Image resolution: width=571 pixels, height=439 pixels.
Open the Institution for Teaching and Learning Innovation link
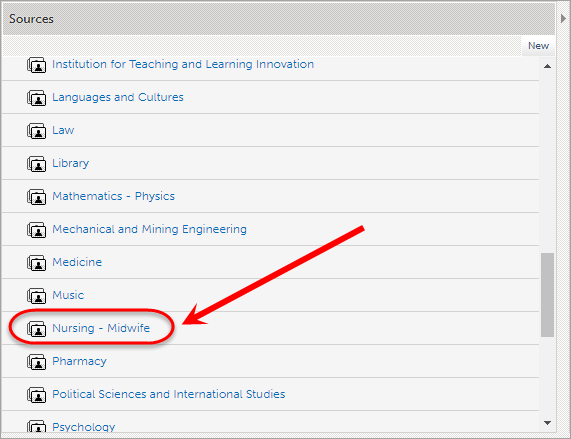[183, 64]
